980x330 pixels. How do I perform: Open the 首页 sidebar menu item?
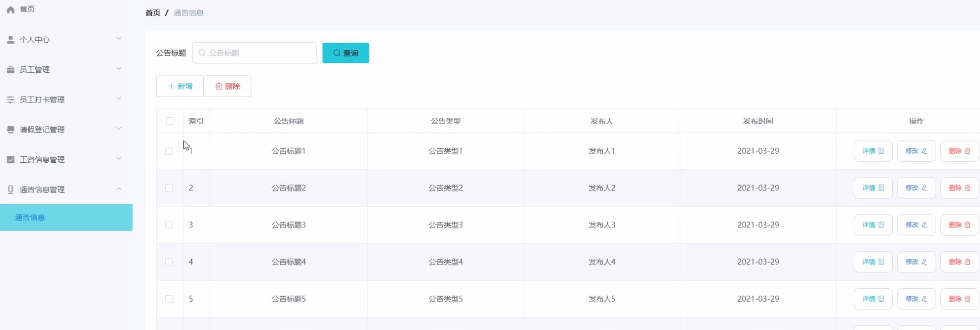point(27,9)
